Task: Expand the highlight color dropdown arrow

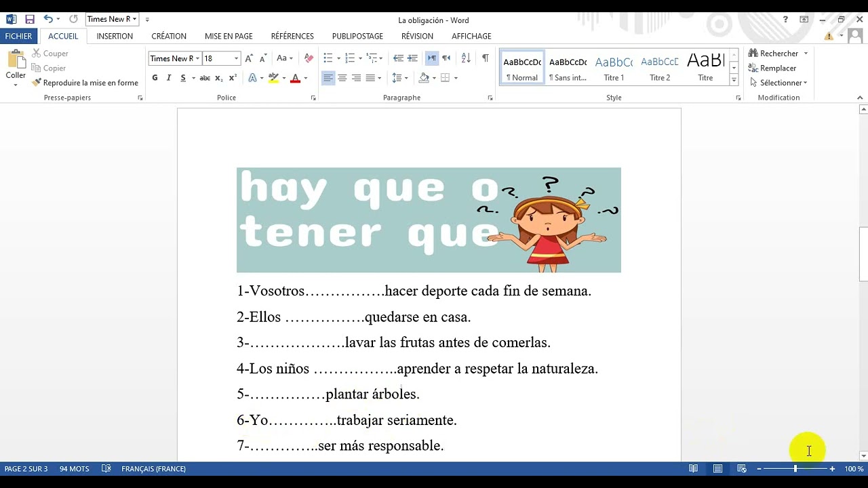Action: [283, 78]
